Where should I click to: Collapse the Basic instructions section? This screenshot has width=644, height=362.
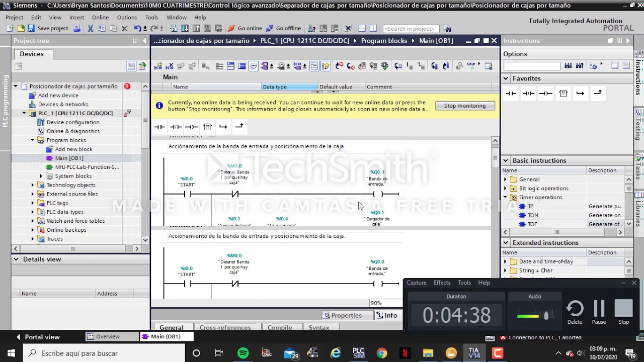(506, 161)
